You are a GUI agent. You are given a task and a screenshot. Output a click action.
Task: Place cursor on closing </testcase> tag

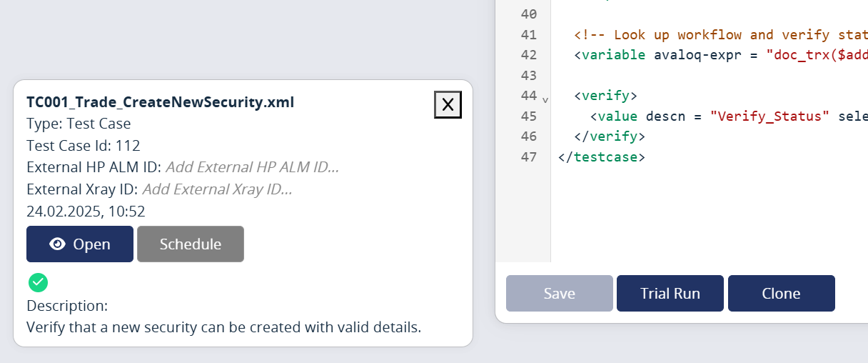coord(602,156)
